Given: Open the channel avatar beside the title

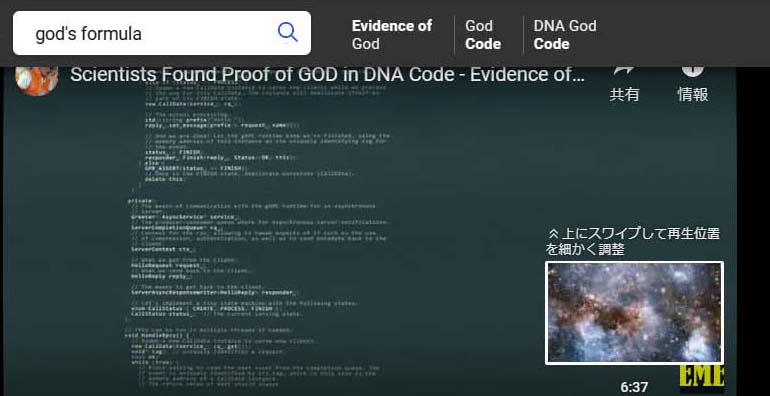Looking at the screenshot, I should tap(36, 79).
